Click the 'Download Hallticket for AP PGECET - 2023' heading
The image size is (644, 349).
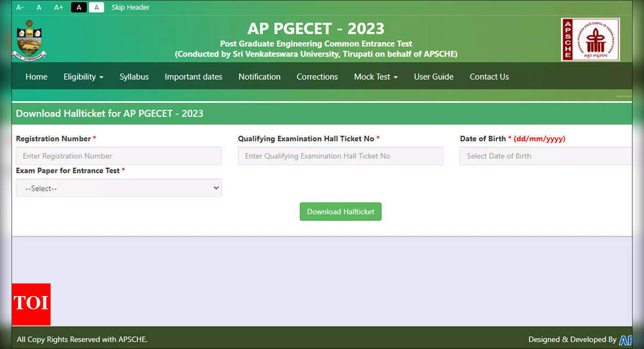pos(110,114)
